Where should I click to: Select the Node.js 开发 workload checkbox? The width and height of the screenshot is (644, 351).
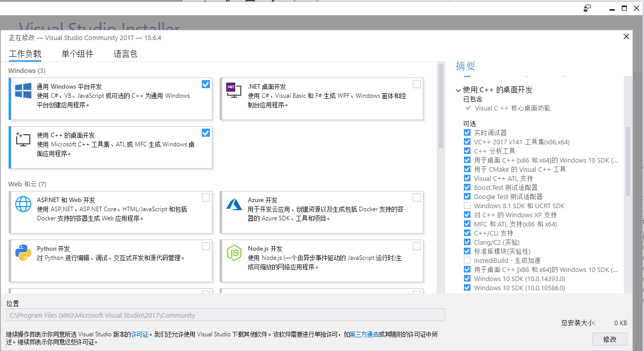(417, 246)
